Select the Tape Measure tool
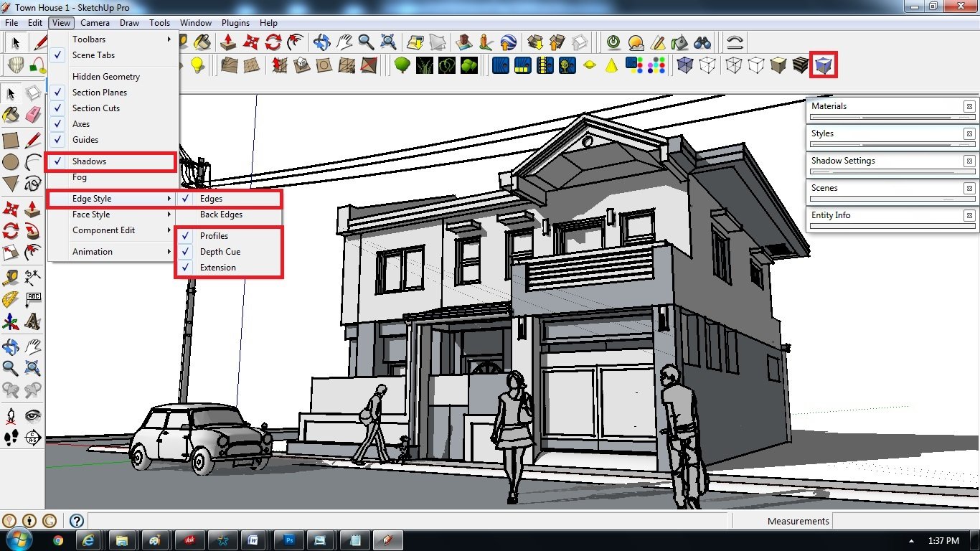Image resolution: width=980 pixels, height=551 pixels. point(11,277)
